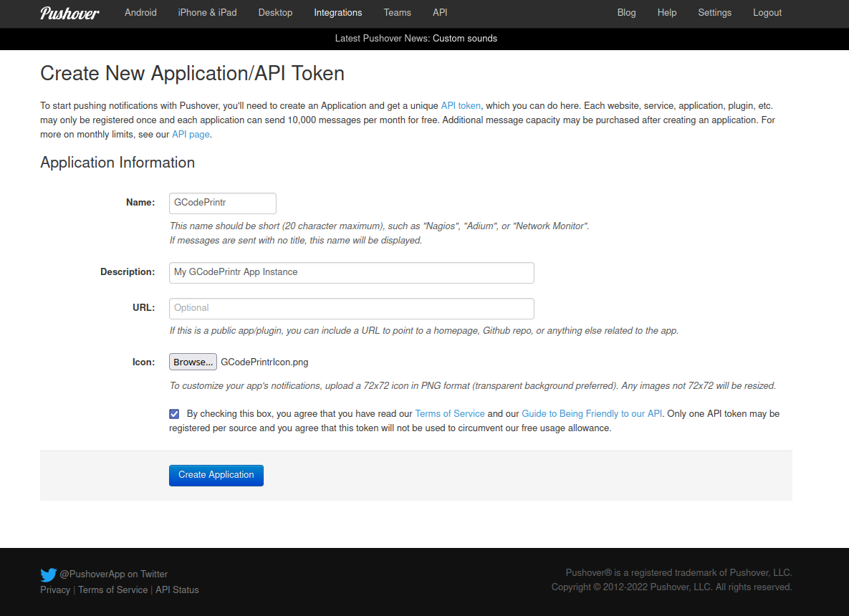Viewport: 849px width, 616px height.
Task: Click Browse to choose an icon file
Action: (193, 362)
